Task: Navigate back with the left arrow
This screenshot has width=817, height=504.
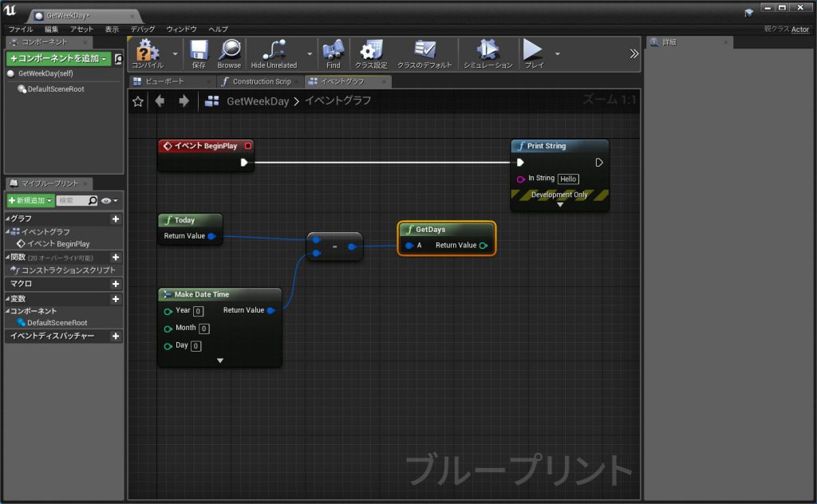Action: (x=160, y=101)
